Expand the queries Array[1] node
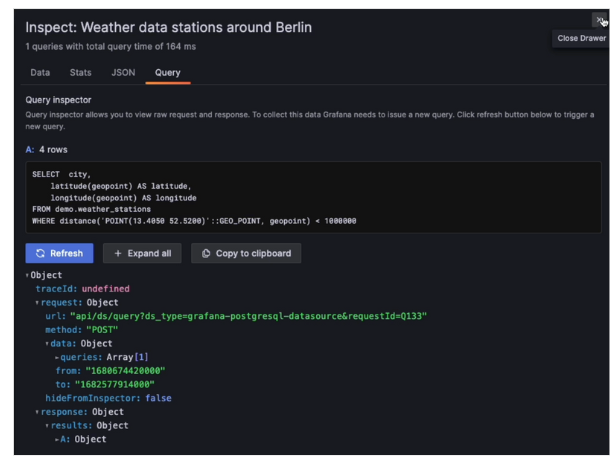This screenshot has height=462, width=616. tap(57, 358)
